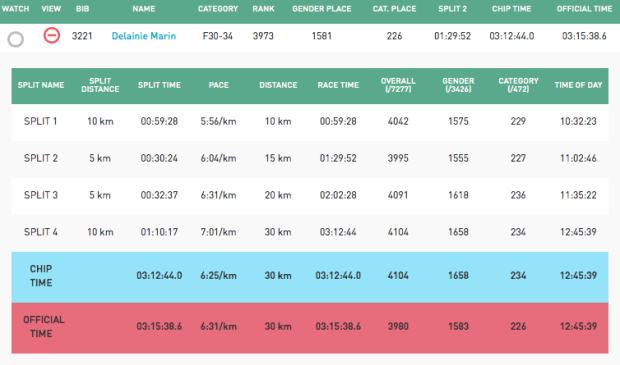Select the SPLIT 4 row label
Image resolution: width=620 pixels, height=365 pixels.
coord(41,232)
